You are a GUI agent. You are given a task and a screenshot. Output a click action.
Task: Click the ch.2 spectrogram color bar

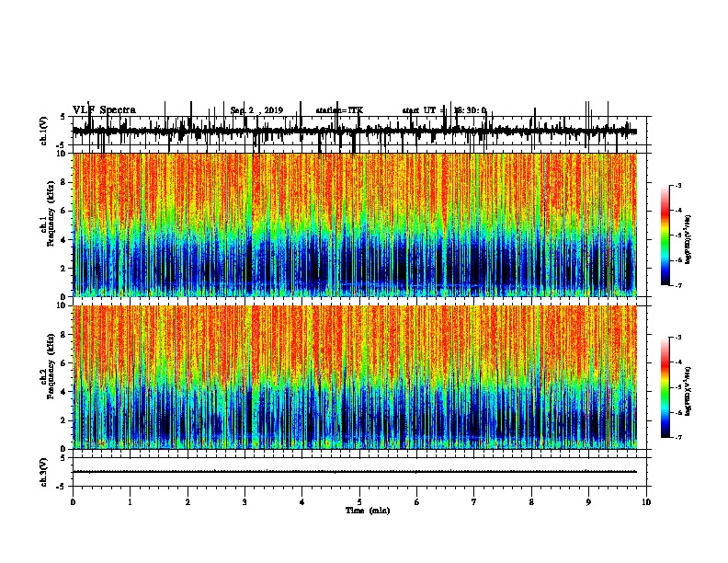coord(665,387)
